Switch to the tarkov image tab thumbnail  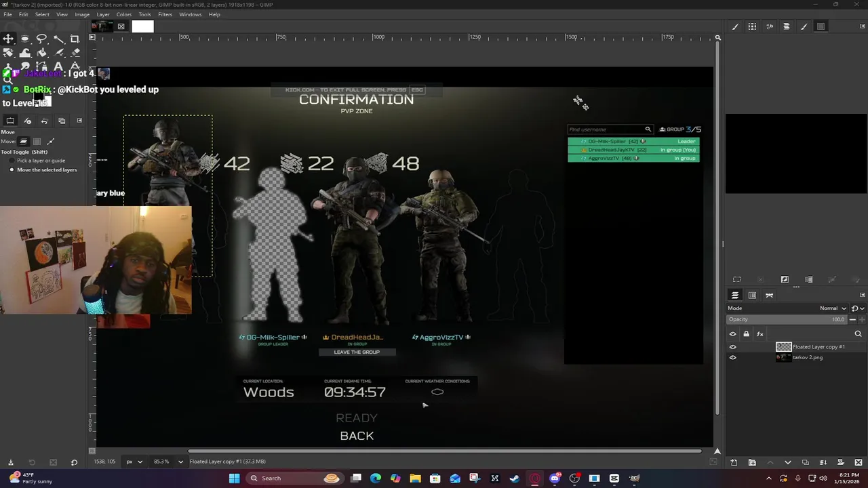tap(102, 26)
